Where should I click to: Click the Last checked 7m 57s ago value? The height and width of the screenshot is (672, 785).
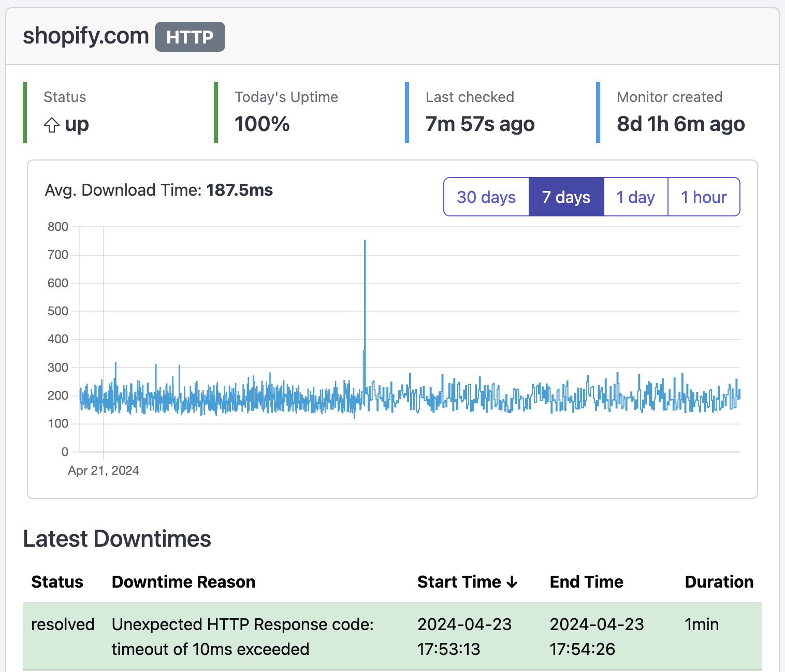coord(480,124)
